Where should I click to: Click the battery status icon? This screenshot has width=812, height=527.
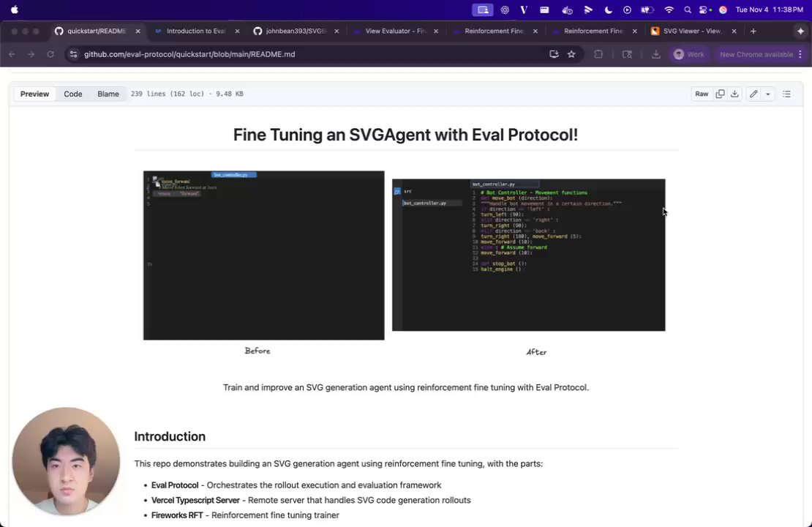pyautogui.click(x=647, y=10)
